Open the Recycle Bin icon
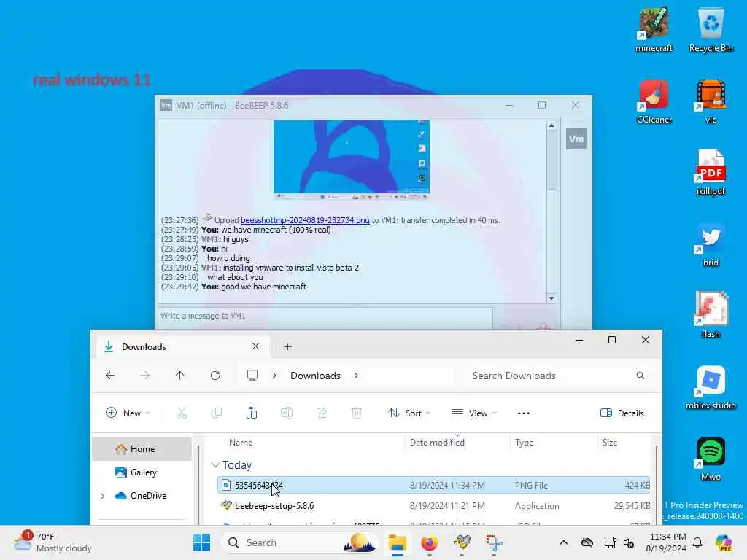The height and width of the screenshot is (560, 747). coord(711,29)
